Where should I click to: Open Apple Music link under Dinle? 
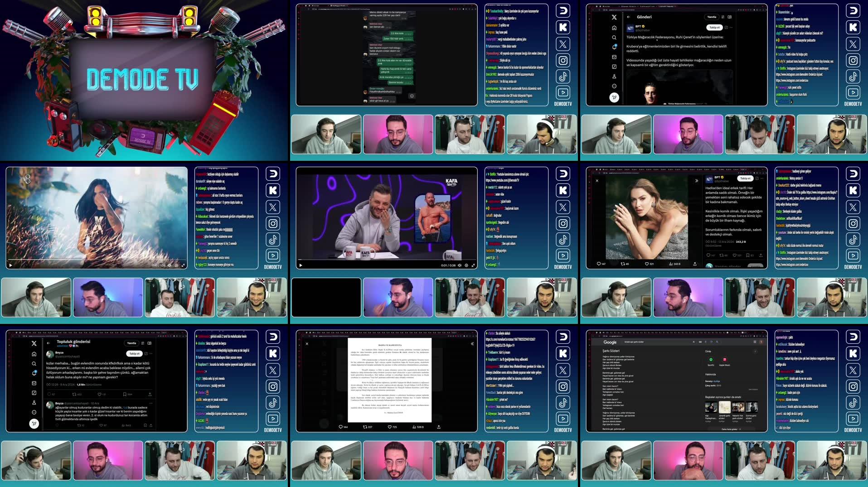point(724,361)
